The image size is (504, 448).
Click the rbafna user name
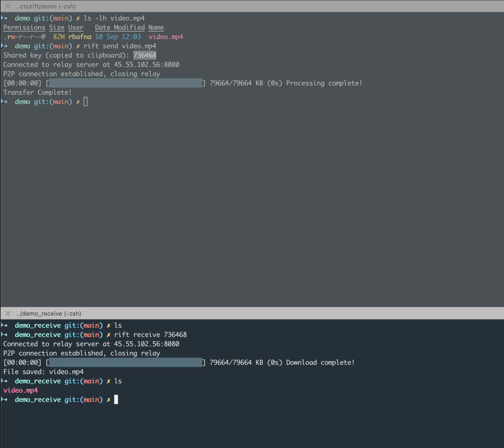[80, 37]
